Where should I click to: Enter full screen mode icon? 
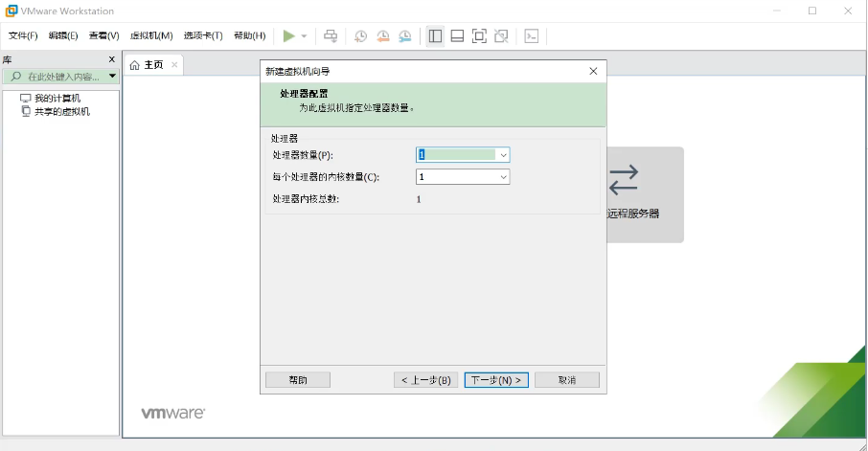coord(479,36)
